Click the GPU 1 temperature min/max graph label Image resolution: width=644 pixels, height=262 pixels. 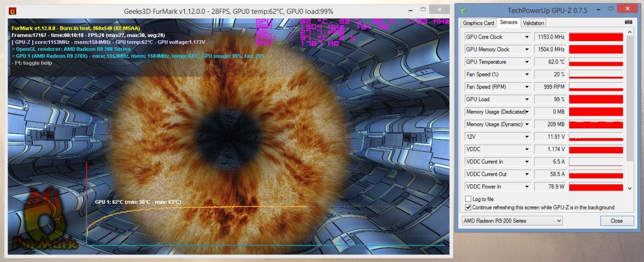click(x=138, y=202)
